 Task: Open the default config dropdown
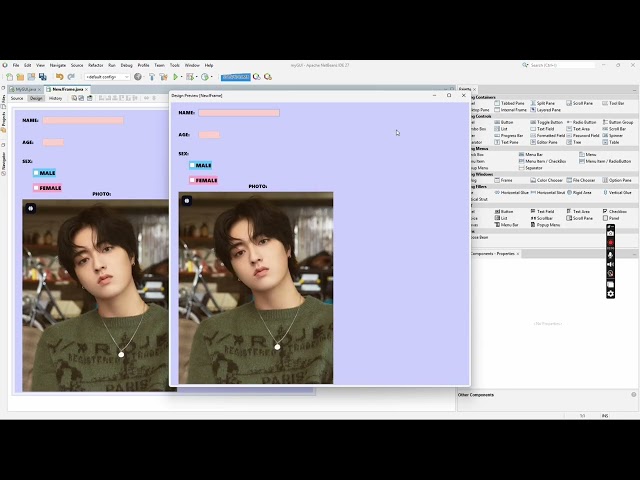pos(107,77)
